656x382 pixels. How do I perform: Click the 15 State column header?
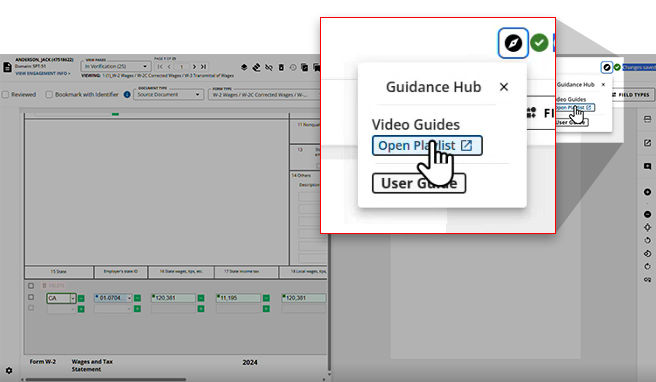(x=59, y=272)
